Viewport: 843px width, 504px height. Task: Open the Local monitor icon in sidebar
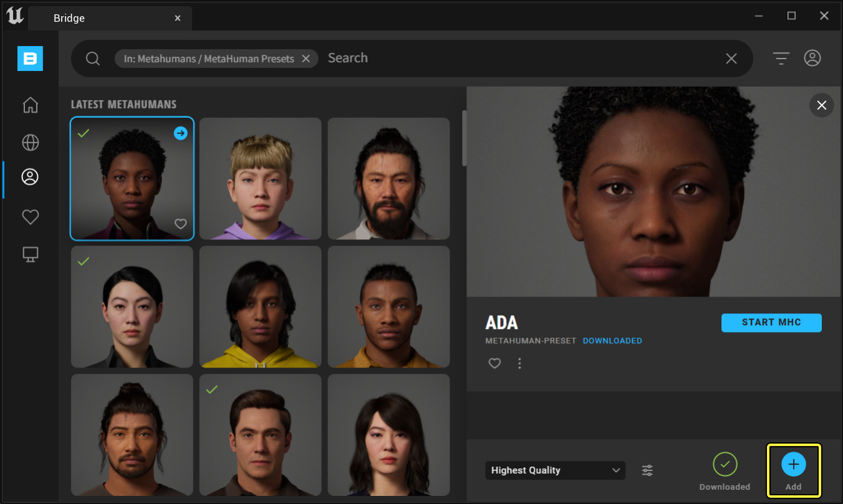coord(30,254)
